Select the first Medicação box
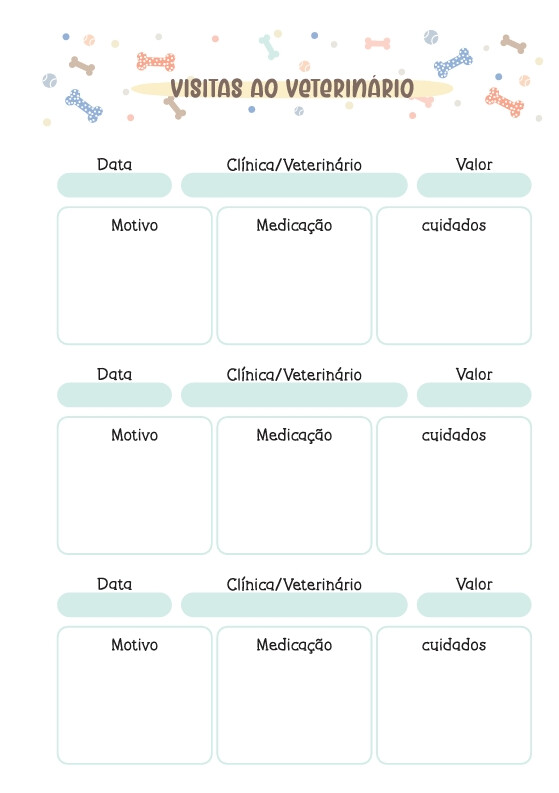Viewport: 559px width, 793px height. click(294, 276)
